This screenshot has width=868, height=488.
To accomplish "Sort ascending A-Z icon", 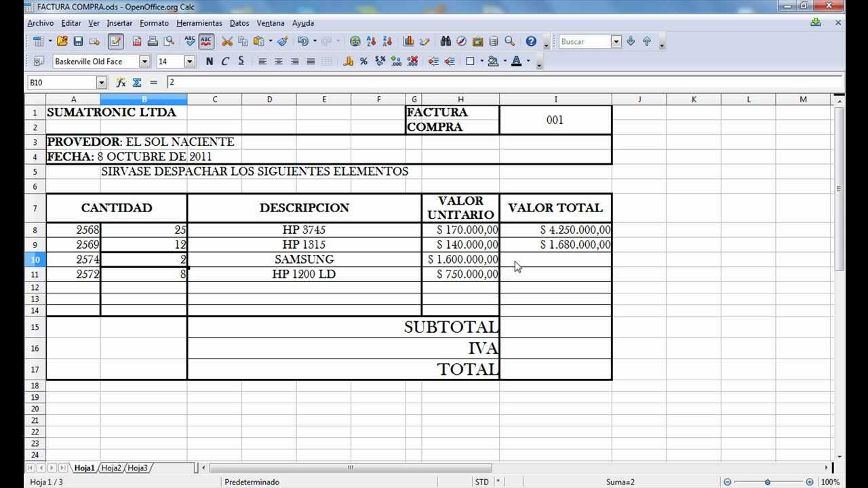I will (371, 41).
